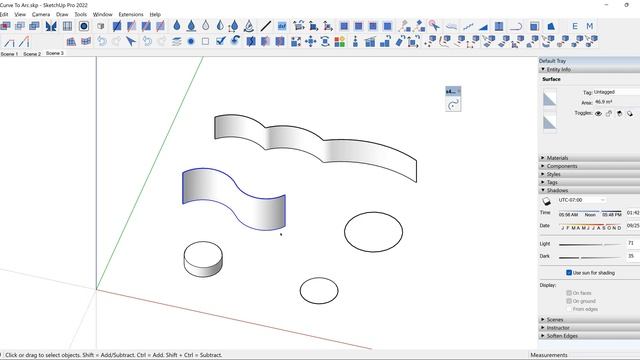Screen dimensions: 640x360
Task: Open the Camera menu
Action: [41, 14]
